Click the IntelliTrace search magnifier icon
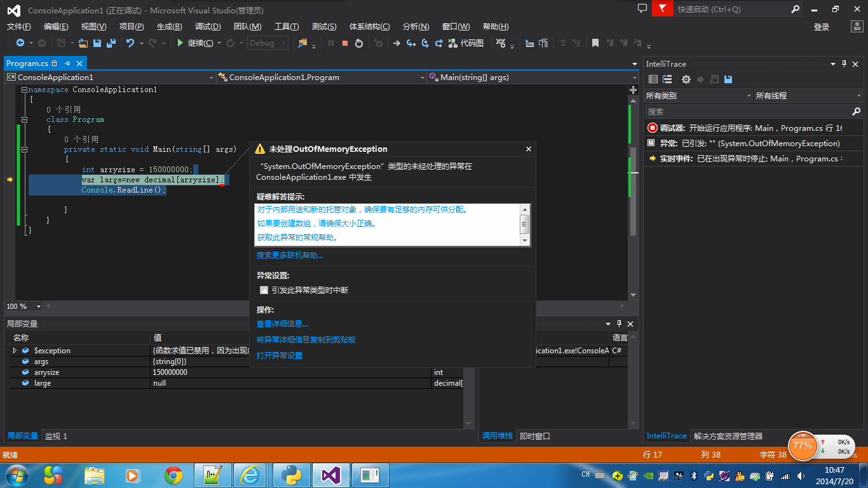 click(x=855, y=111)
